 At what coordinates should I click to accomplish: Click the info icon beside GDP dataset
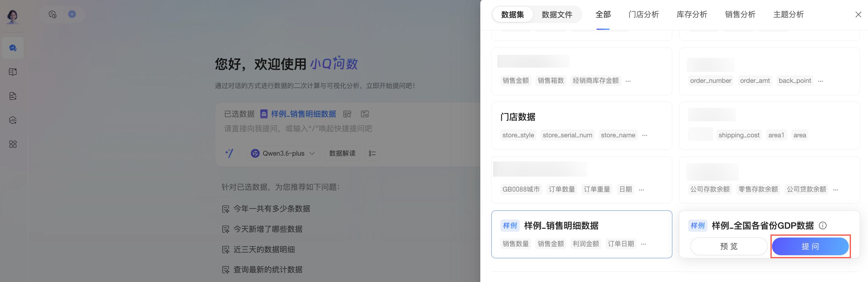(823, 225)
